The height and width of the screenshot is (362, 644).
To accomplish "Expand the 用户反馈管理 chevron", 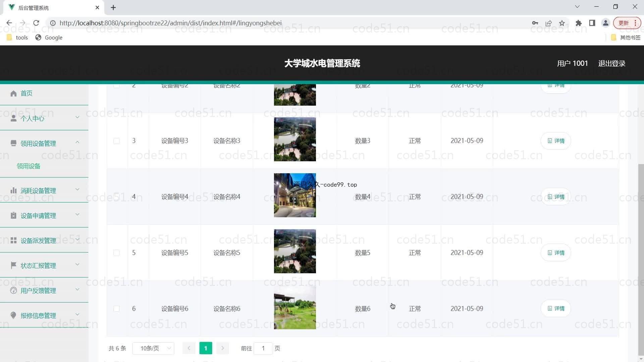I will tap(77, 289).
